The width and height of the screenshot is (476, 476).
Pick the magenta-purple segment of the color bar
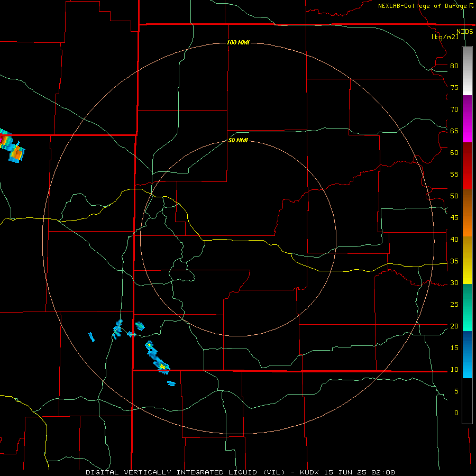click(467, 118)
